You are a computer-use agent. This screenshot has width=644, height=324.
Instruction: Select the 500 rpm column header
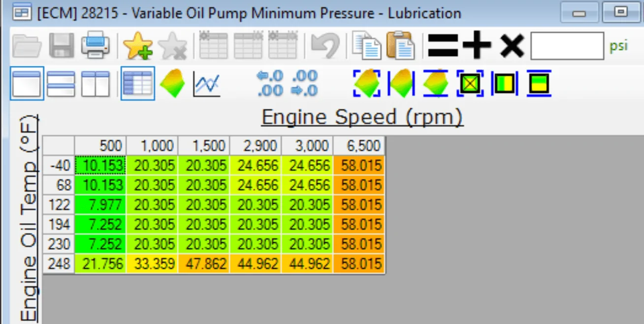[x=100, y=146]
